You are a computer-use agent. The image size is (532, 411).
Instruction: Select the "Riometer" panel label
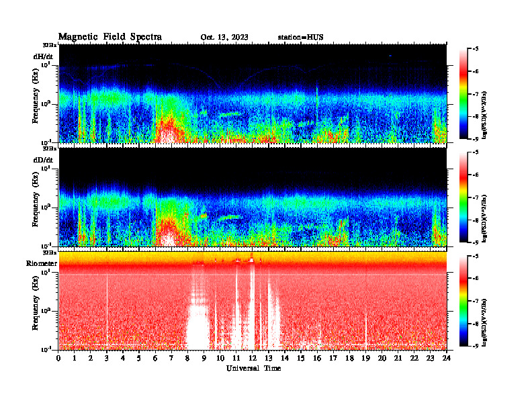click(x=42, y=263)
